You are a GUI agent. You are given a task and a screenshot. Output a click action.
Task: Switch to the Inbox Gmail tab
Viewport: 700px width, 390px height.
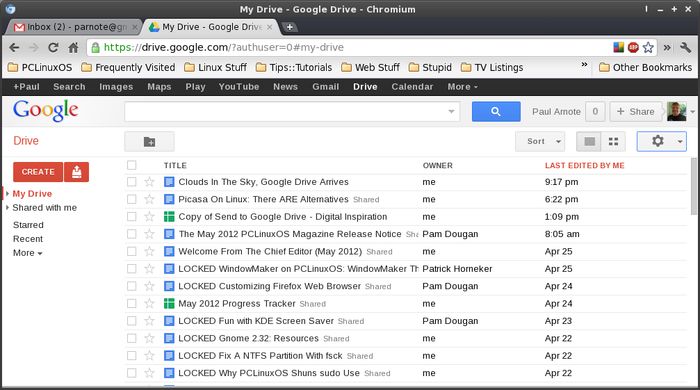(74, 27)
